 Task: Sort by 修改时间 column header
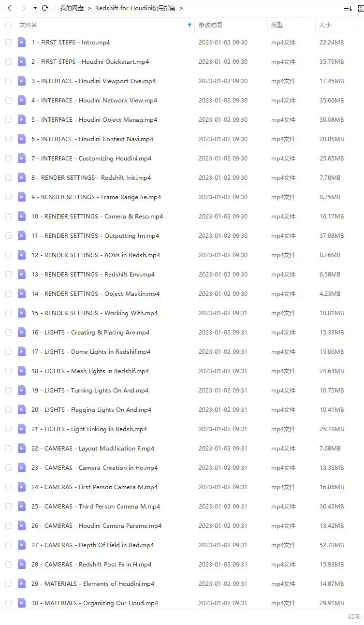pyautogui.click(x=210, y=25)
